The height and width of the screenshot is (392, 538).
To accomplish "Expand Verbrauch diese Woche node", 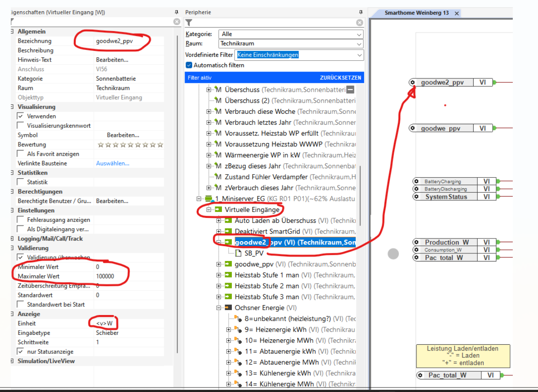I will click(208, 112).
